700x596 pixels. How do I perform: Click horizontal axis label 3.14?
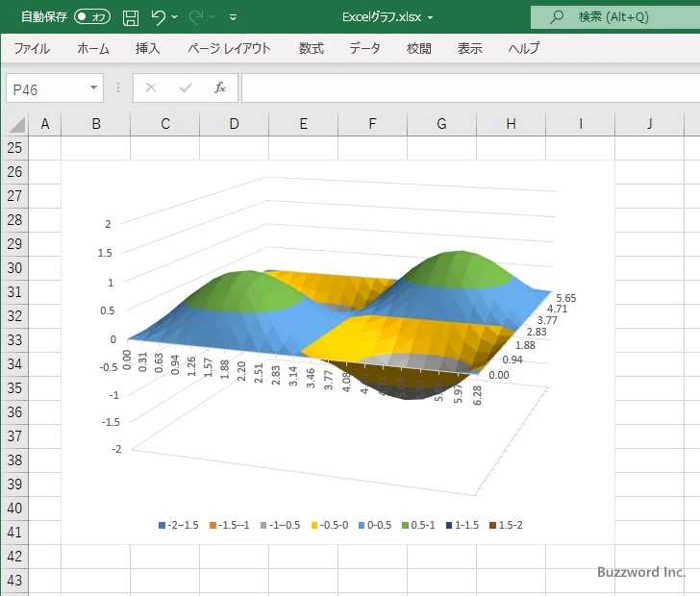coord(293,376)
